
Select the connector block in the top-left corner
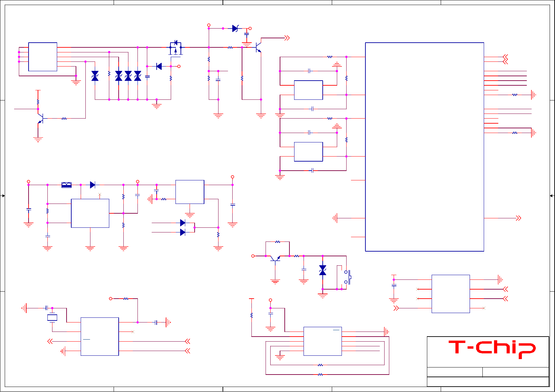[43, 57]
